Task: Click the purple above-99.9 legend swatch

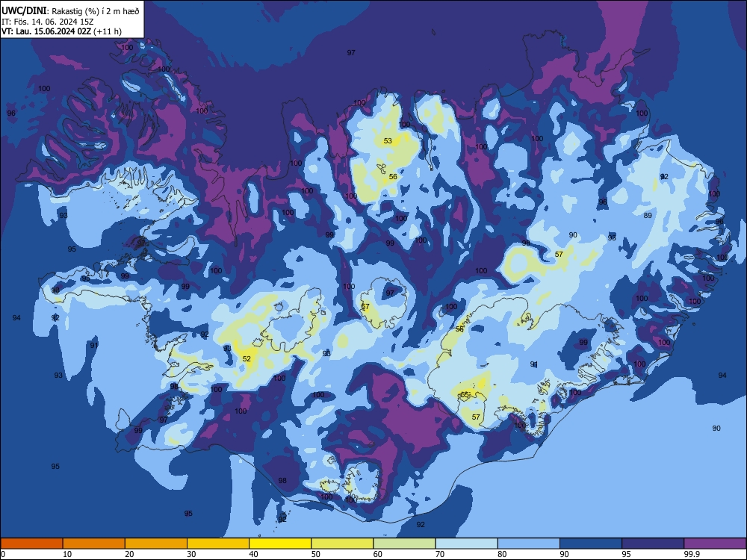Action: click(715, 544)
